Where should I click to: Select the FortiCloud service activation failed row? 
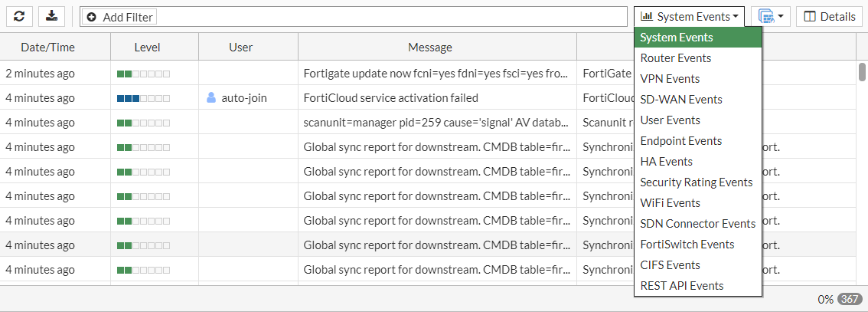coord(390,97)
